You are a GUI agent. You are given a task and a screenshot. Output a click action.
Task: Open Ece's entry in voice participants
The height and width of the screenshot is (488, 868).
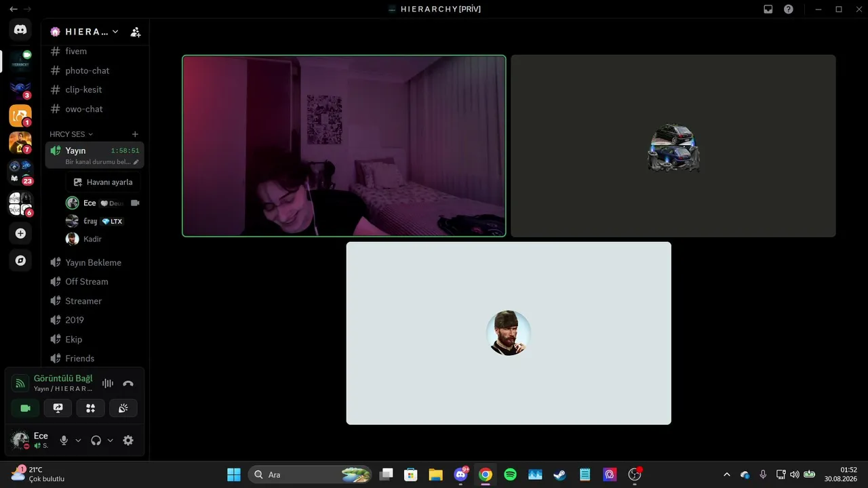[x=103, y=203]
